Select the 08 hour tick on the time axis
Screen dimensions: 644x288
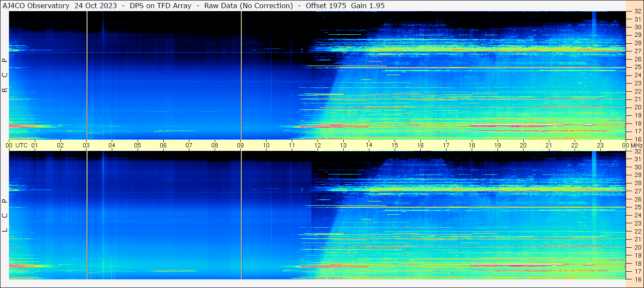215,145
